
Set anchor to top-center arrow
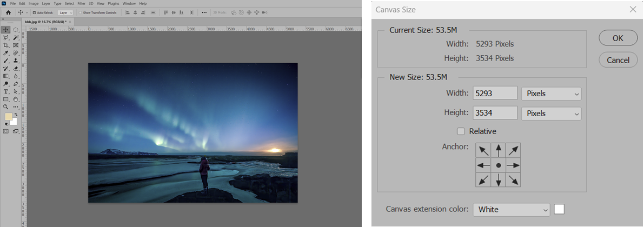pyautogui.click(x=498, y=150)
